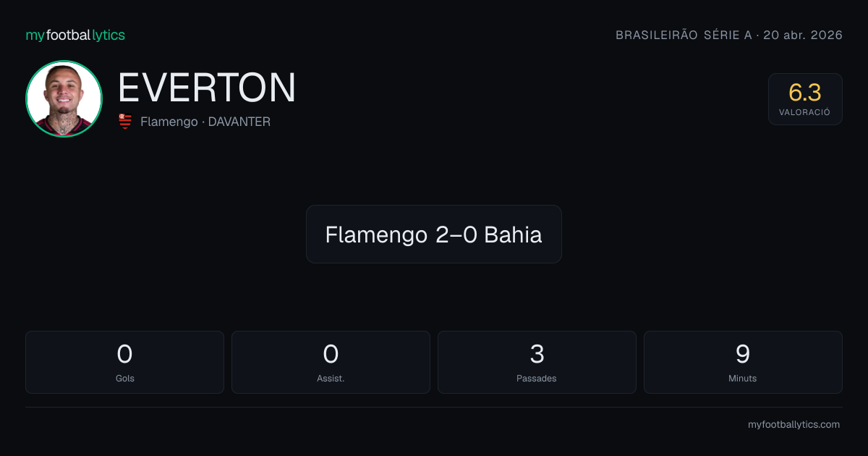Image resolution: width=868 pixels, height=456 pixels.
Task: Select the Minuts stat card
Action: tap(743, 362)
